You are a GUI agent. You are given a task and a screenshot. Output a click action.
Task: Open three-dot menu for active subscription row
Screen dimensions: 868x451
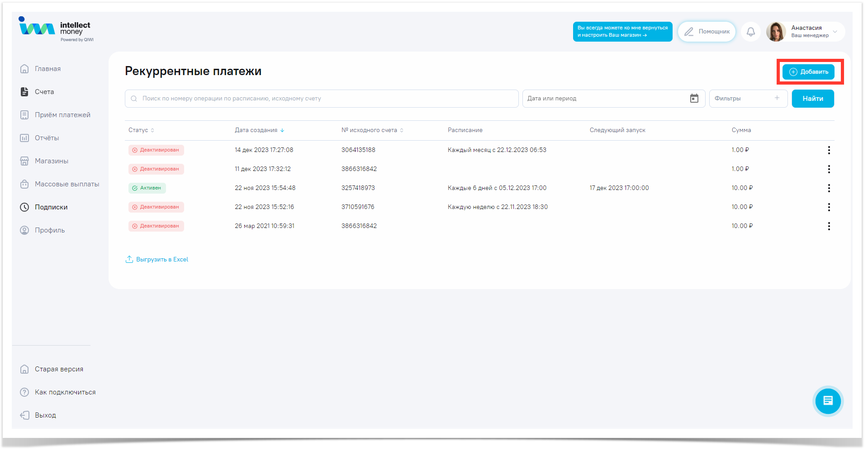[829, 188]
